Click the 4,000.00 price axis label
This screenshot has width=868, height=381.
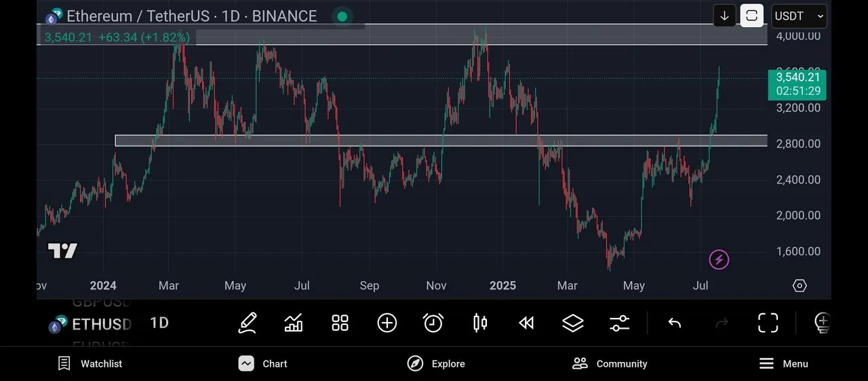798,36
